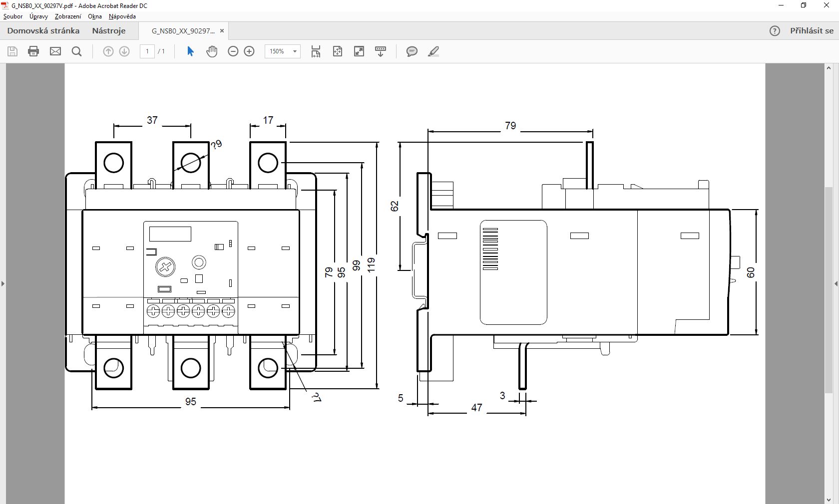839x504 pixels.
Task: Switch to Nástroje tab
Action: point(109,31)
